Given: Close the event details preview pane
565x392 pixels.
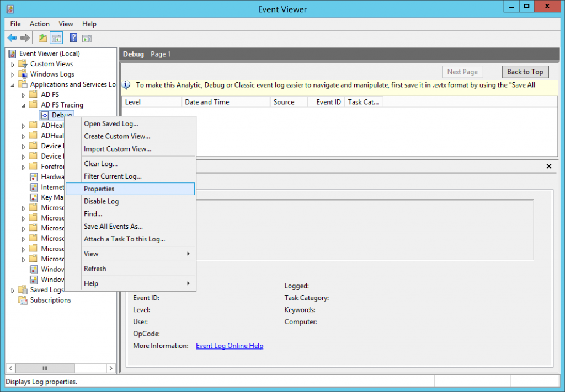Looking at the screenshot, I should pyautogui.click(x=549, y=165).
